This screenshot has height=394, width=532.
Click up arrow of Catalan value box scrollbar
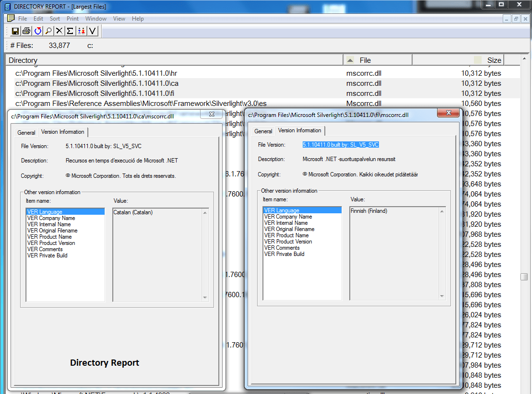pos(205,213)
